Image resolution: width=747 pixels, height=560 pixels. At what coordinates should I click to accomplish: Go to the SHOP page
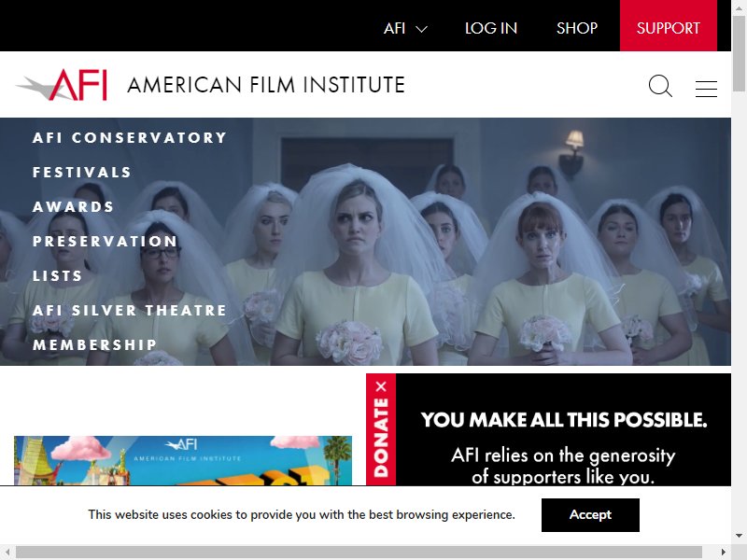[577, 28]
